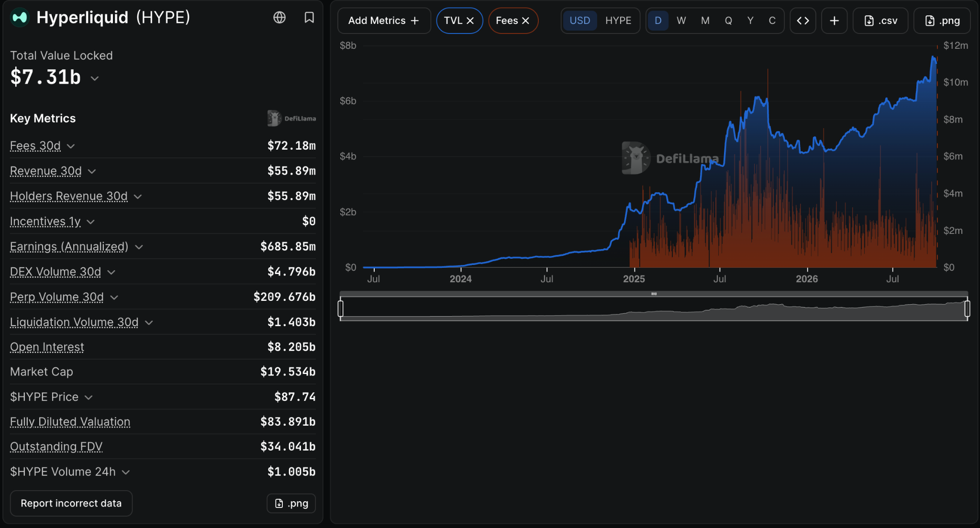Click the plus icon beside embed button
Image resolution: width=980 pixels, height=528 pixels.
tap(834, 21)
